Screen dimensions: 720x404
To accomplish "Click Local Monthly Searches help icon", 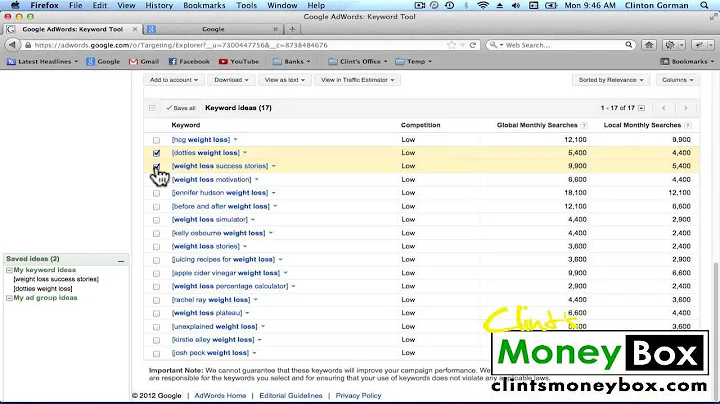I will [687, 125].
